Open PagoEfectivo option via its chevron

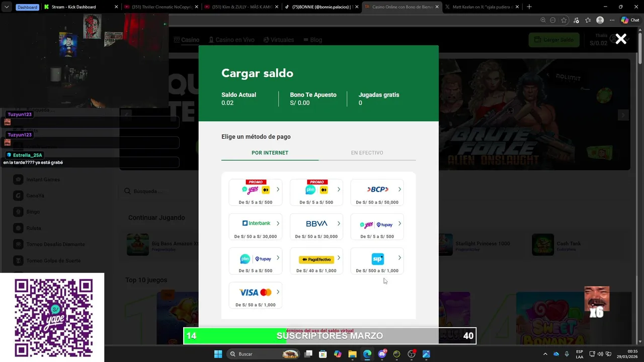[x=339, y=258]
